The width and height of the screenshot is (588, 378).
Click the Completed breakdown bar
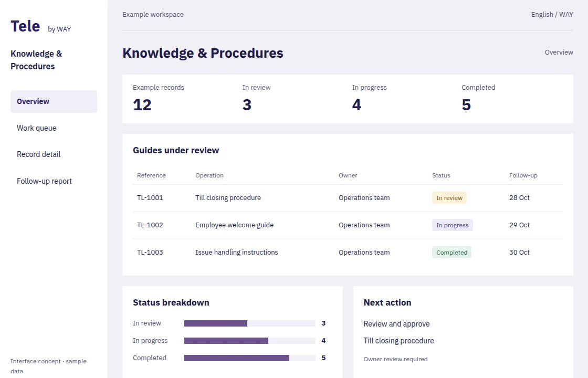(x=250, y=358)
